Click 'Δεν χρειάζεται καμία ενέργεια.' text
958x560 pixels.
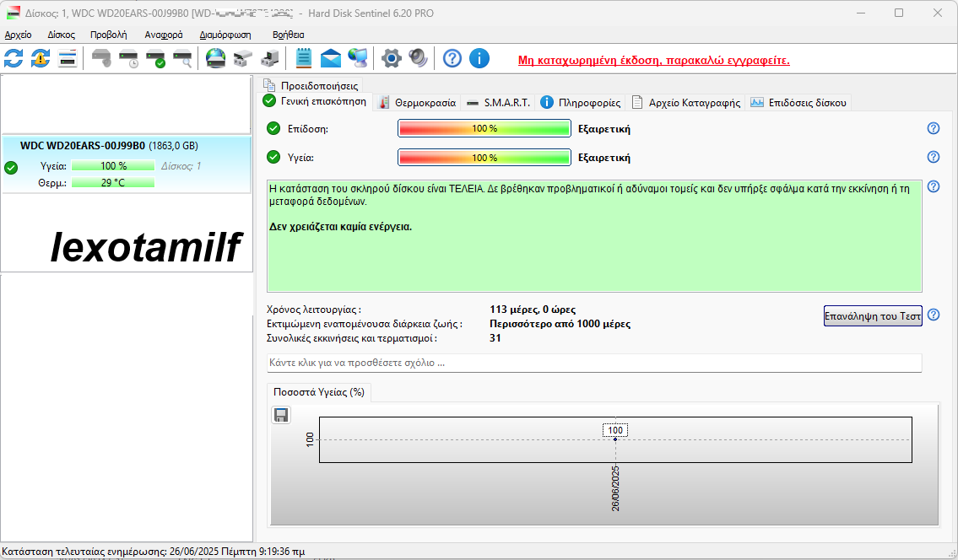pyautogui.click(x=341, y=227)
